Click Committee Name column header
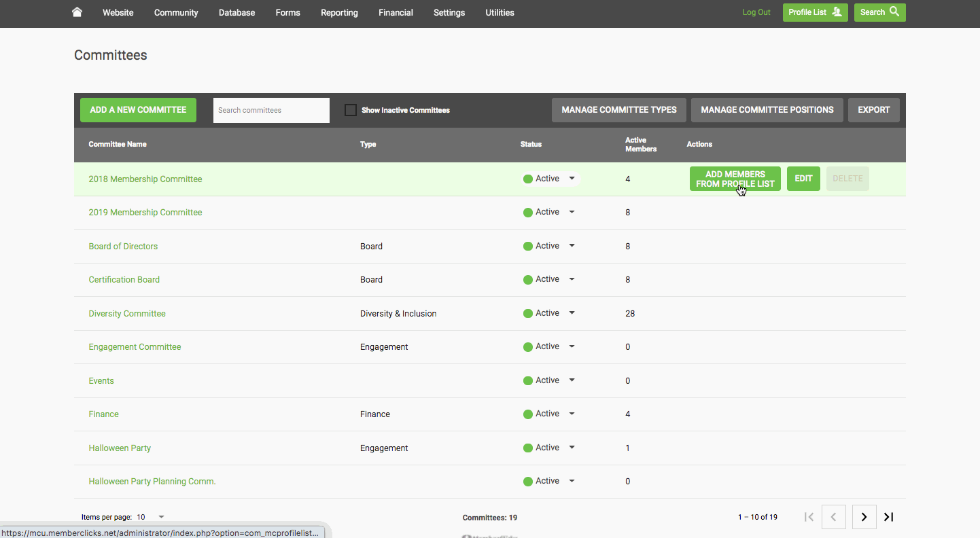The width and height of the screenshot is (980, 538). (118, 144)
